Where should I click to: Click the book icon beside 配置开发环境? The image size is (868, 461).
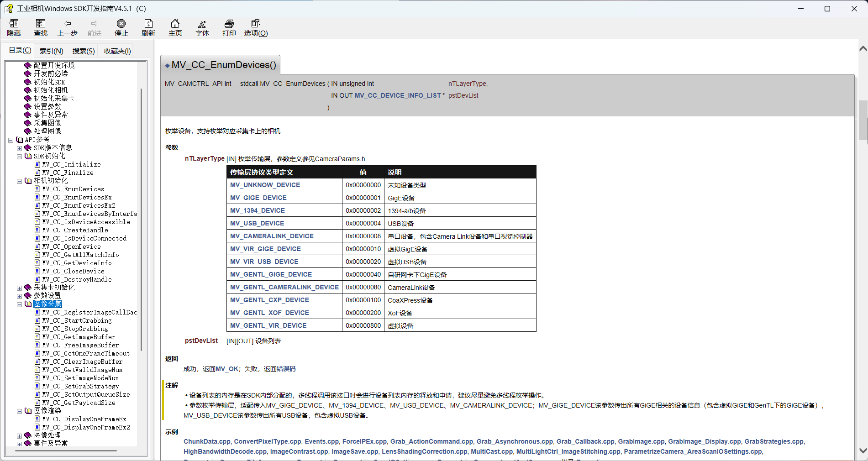tap(28, 65)
